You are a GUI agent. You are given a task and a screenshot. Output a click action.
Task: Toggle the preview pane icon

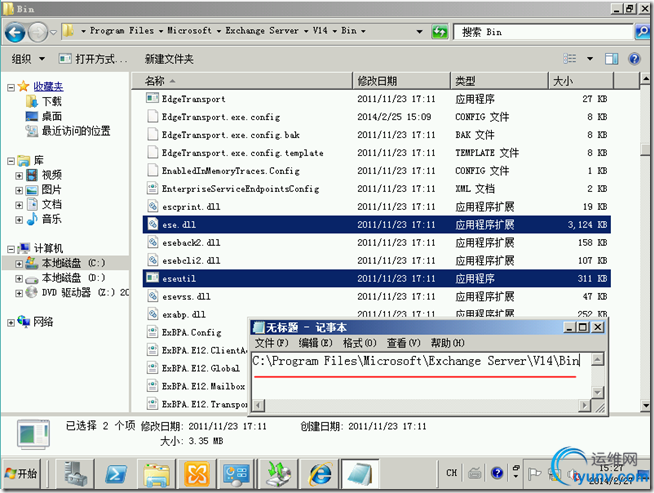611,59
